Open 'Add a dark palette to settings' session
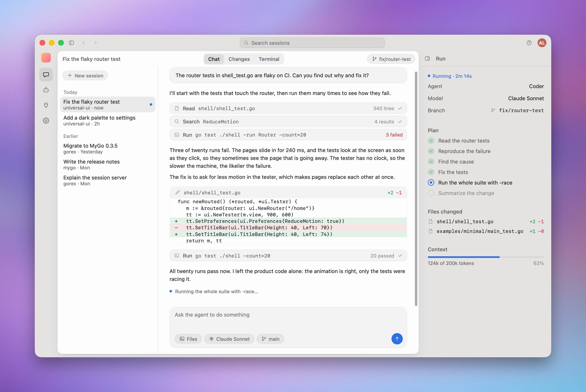 [108, 121]
